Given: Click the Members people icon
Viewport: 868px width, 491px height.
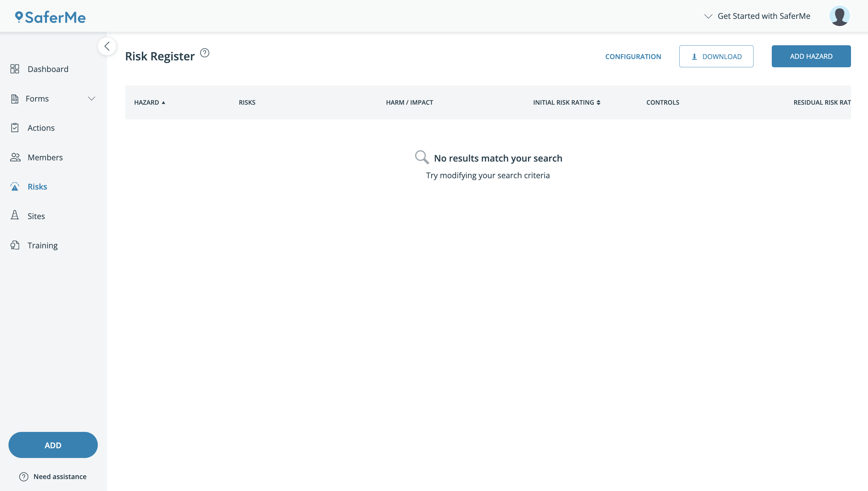Looking at the screenshot, I should (15, 157).
